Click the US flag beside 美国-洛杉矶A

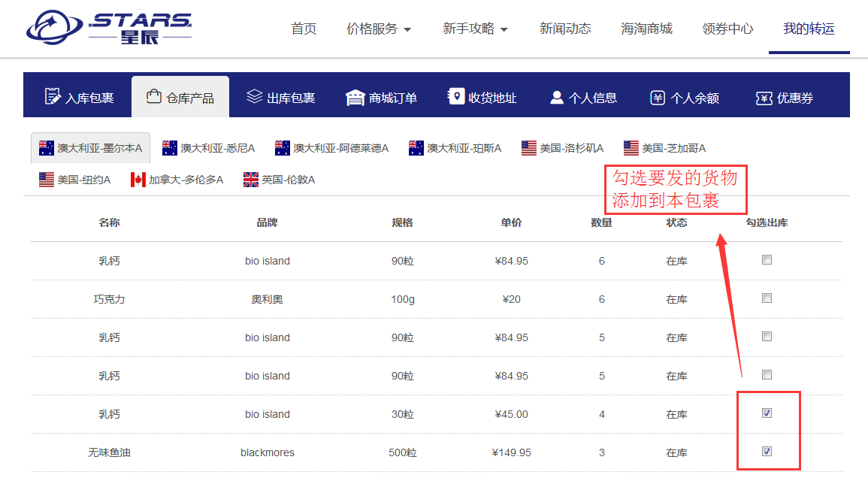(x=528, y=148)
